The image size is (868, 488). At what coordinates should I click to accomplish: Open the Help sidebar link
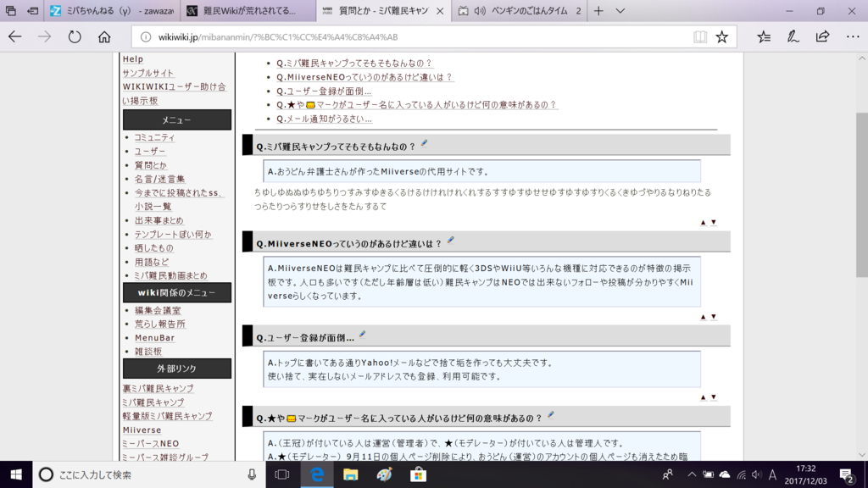[133, 58]
